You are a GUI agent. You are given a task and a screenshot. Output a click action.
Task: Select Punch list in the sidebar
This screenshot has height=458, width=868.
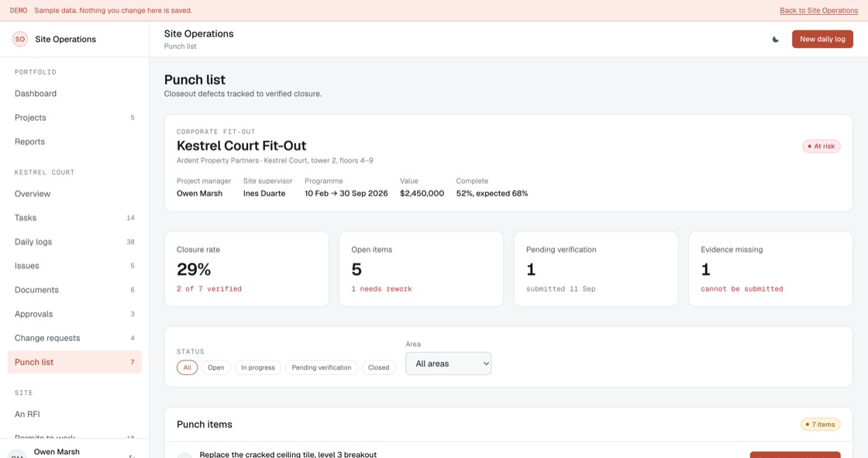pyautogui.click(x=74, y=362)
